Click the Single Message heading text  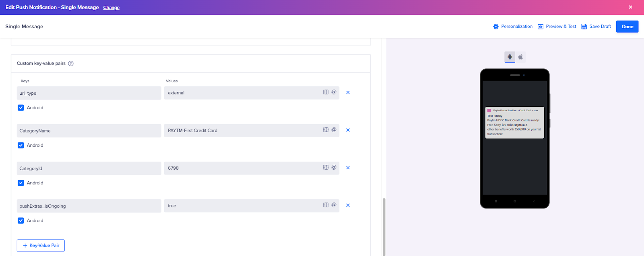(x=24, y=27)
